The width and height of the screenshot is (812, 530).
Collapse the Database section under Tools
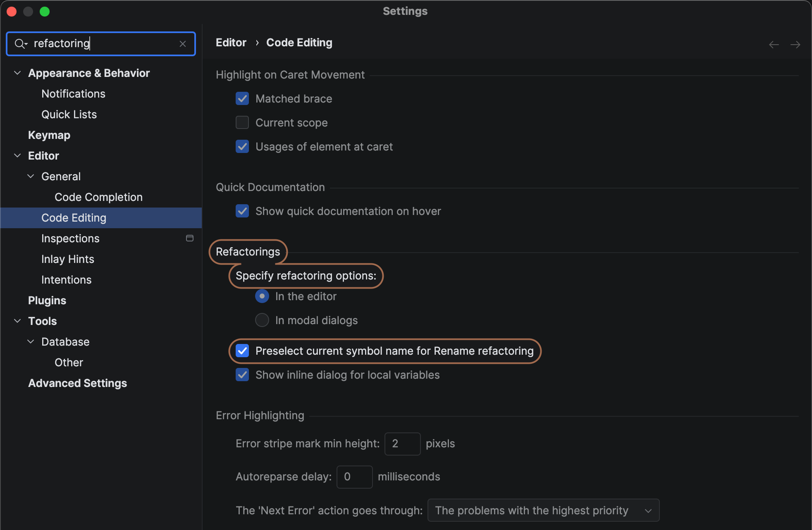point(30,341)
